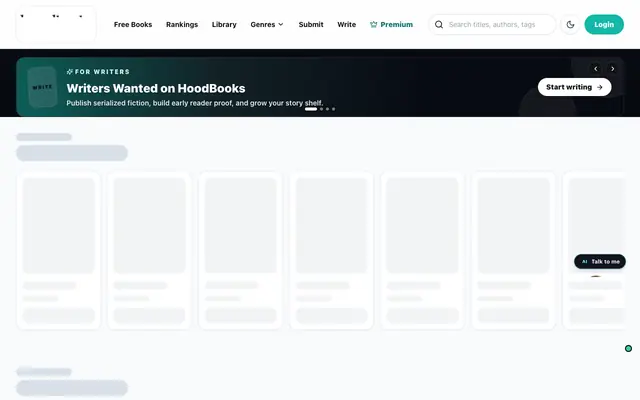Open the Submit page
This screenshot has height=400, width=640.
[311, 24]
